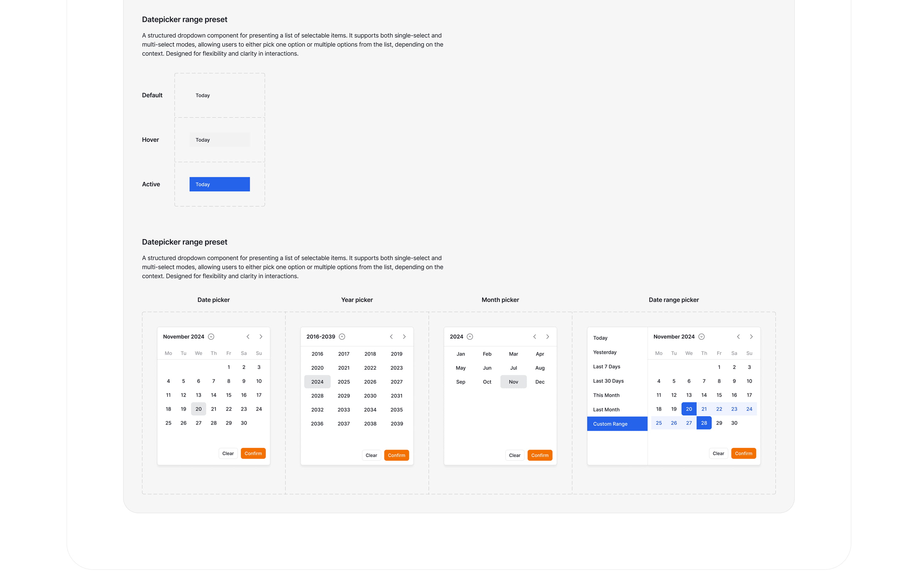
Task: Select day 15 in the Date picker
Action: 228,395
